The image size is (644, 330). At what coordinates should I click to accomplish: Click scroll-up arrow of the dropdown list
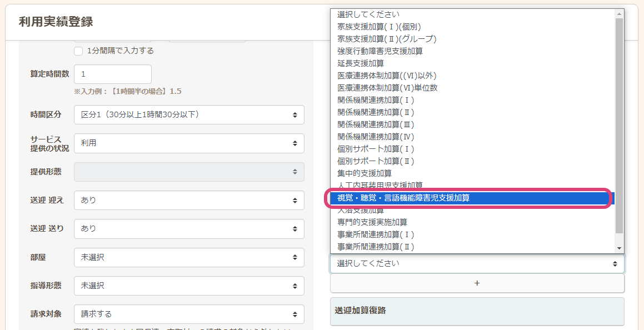[x=619, y=13]
